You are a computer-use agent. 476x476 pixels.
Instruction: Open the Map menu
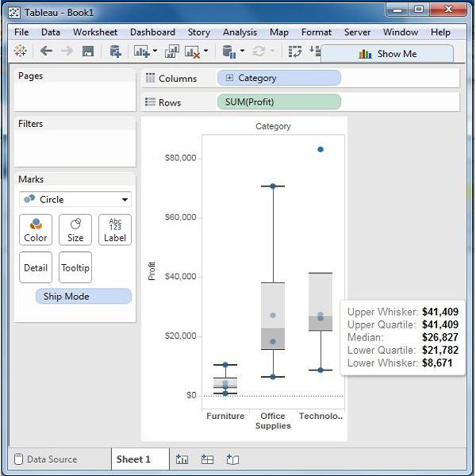pos(279,33)
